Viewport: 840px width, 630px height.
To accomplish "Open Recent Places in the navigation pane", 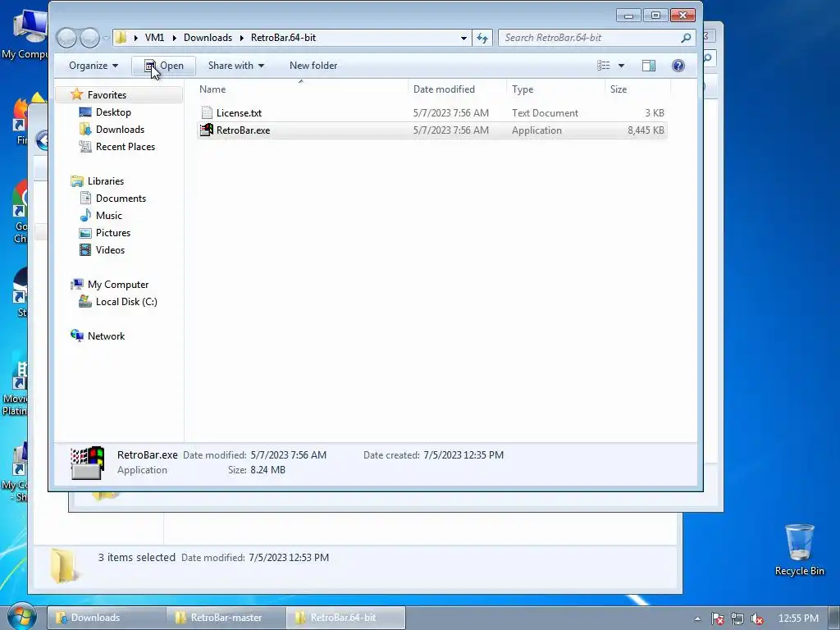I will [x=126, y=146].
